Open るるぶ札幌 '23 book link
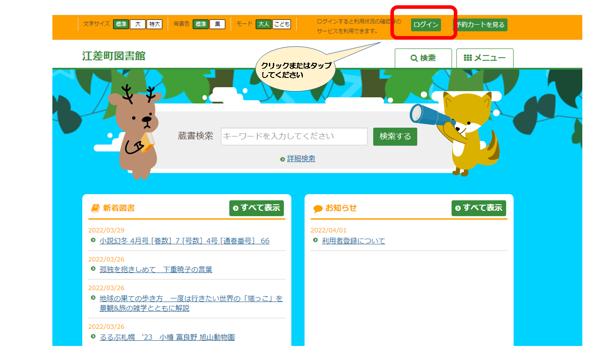 point(167,338)
